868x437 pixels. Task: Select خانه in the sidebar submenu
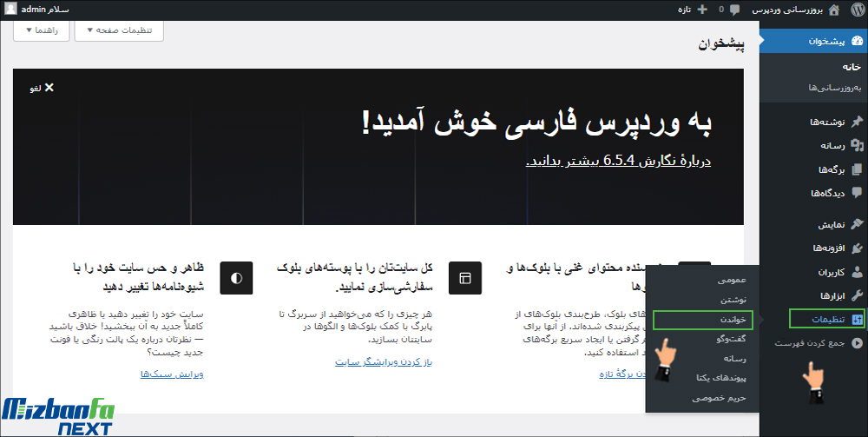coord(852,67)
